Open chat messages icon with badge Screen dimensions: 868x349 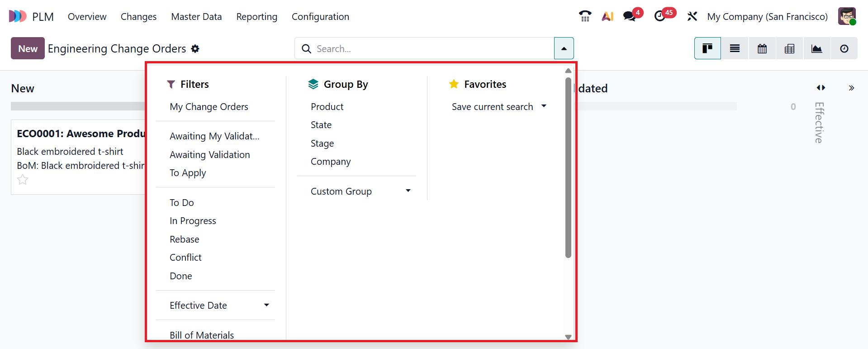pyautogui.click(x=629, y=16)
